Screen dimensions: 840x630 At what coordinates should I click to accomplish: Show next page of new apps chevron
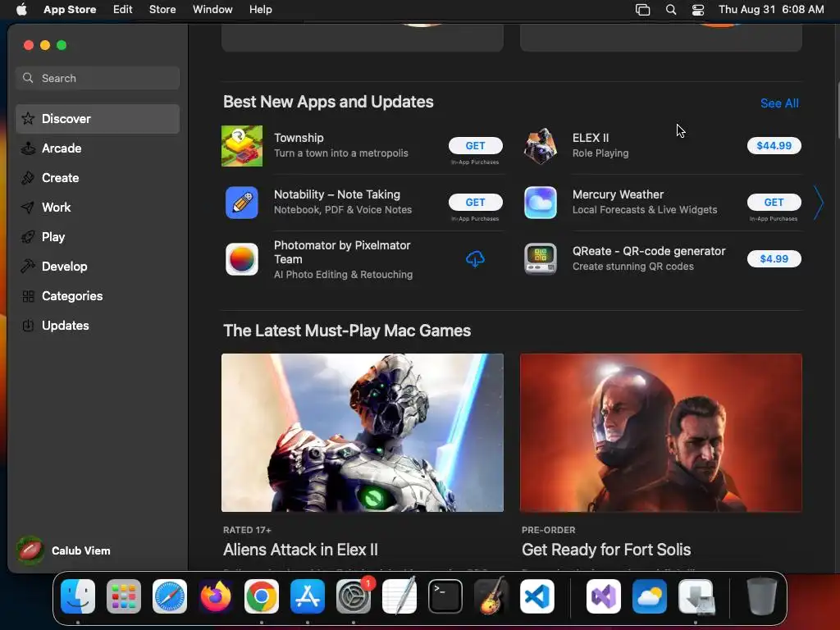pos(818,203)
